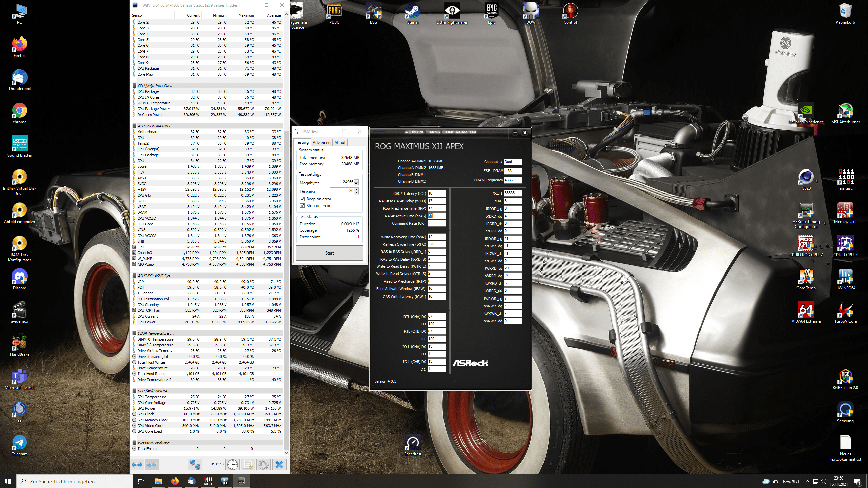Open HWiNFO remote monitoring network button
This screenshot has height=488, width=868.
pos(195,464)
